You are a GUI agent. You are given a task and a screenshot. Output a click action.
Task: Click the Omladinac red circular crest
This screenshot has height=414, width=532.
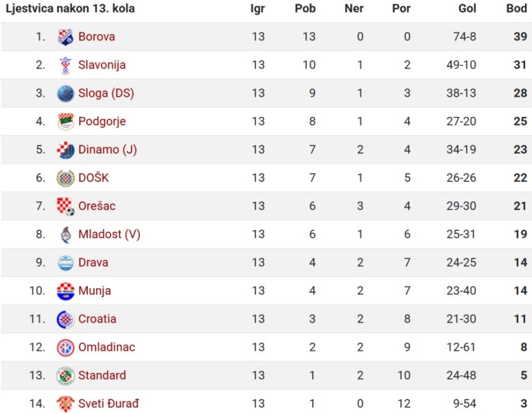point(66,348)
